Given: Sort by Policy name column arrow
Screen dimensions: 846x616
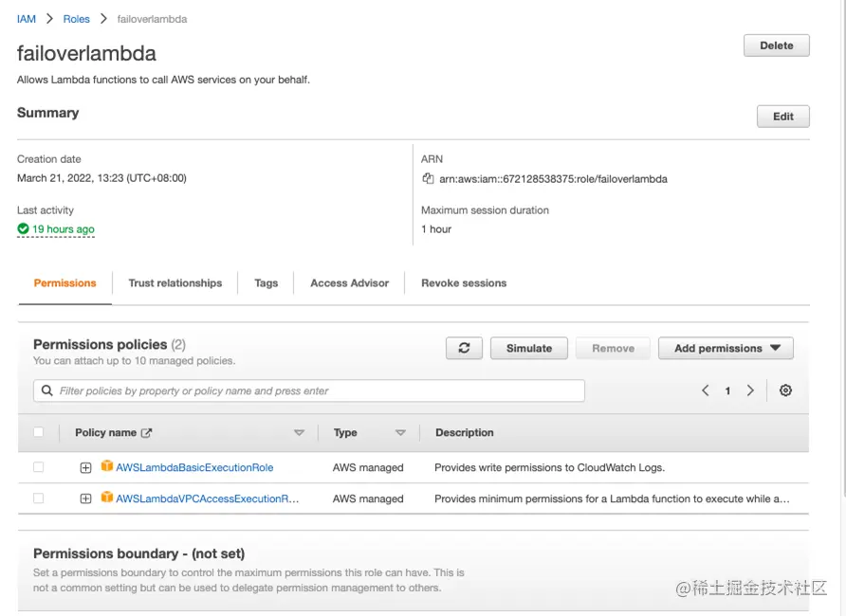Looking at the screenshot, I should pyautogui.click(x=299, y=432).
